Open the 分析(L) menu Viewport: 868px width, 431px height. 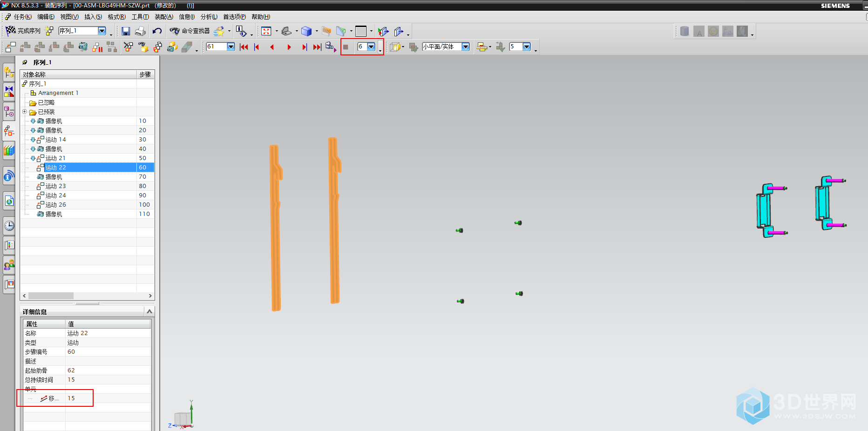tap(209, 17)
